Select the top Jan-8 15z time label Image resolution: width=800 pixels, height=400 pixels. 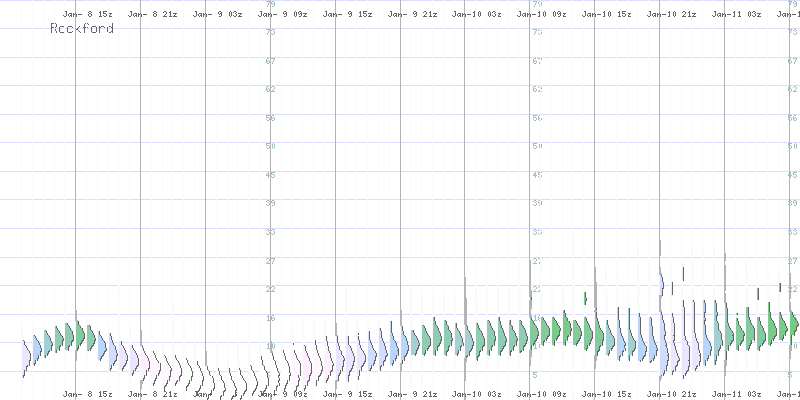click(87, 16)
